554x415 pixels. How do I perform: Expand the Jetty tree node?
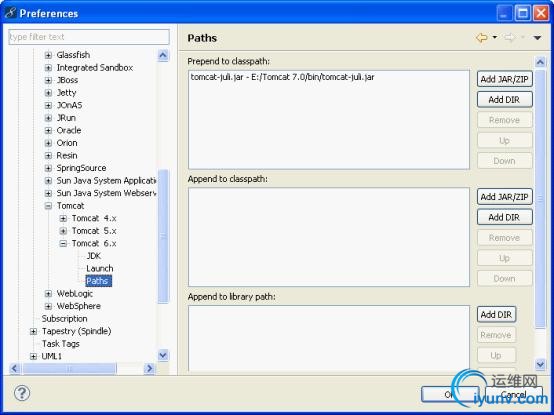48,93
